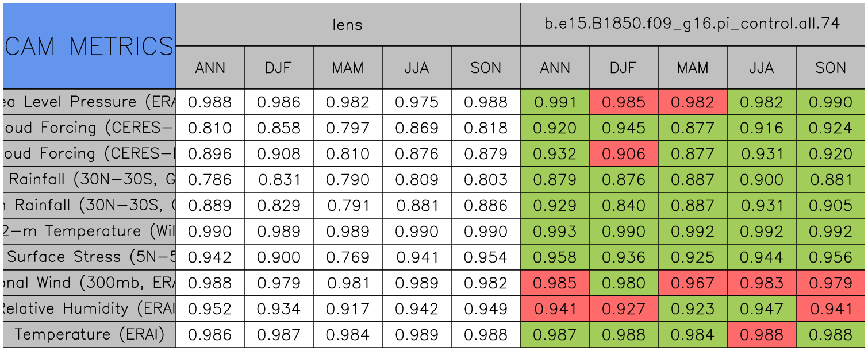
Task: Click the white 0.769 cell
Action: click(348, 257)
